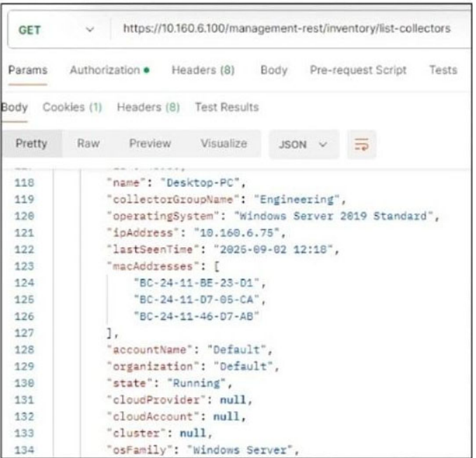The width and height of the screenshot is (476, 458).
Task: Switch to the Tests tab
Action: pos(443,70)
